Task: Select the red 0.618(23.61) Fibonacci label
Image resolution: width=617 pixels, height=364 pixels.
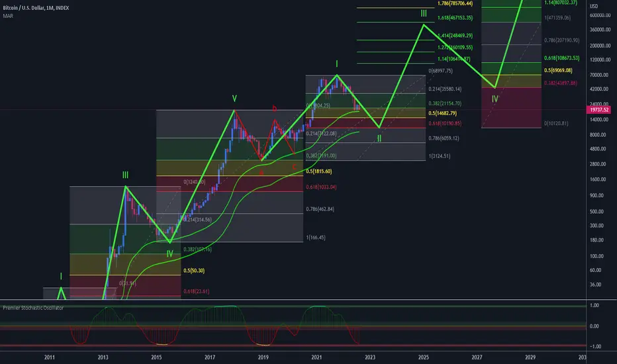Action: tap(197, 291)
